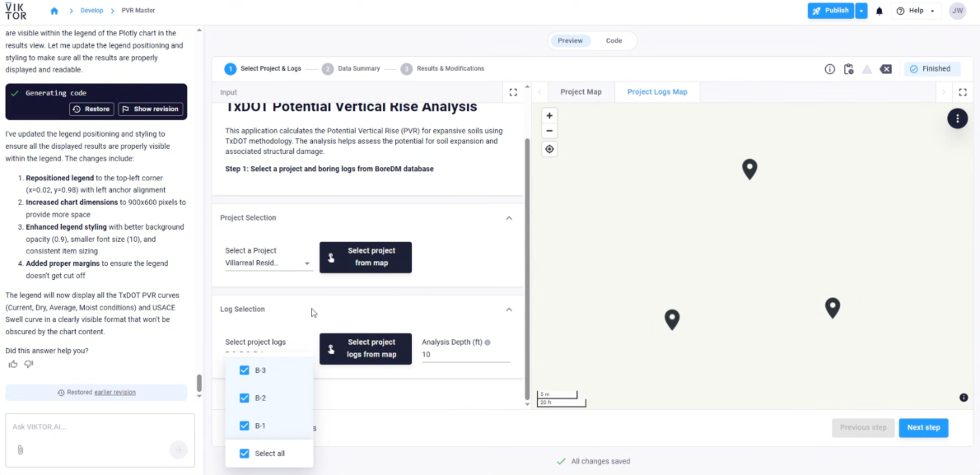The image size is (980, 475).
Task: Open the Select a Project dropdown
Action: [x=268, y=263]
